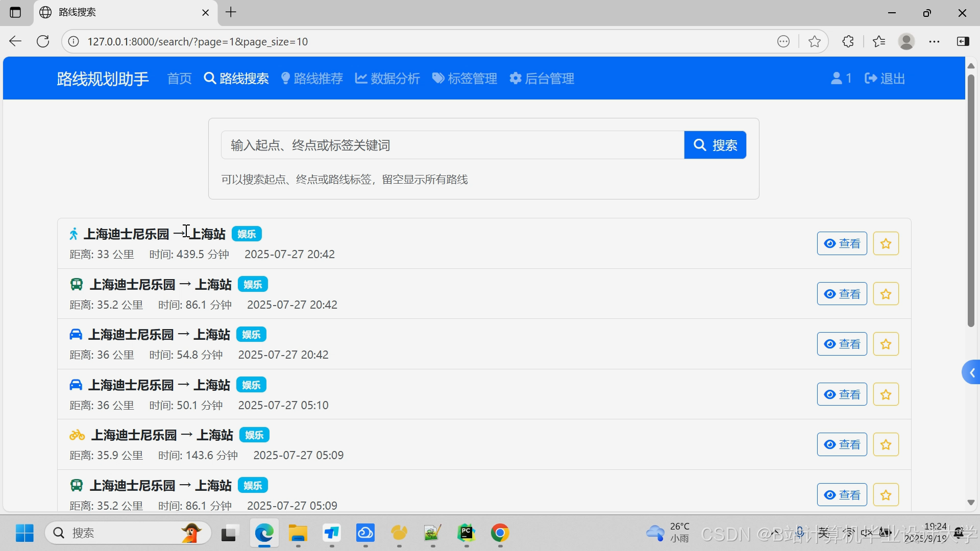The width and height of the screenshot is (980, 551).
Task: Go to 数据分析 page in navbar
Action: coord(387,79)
